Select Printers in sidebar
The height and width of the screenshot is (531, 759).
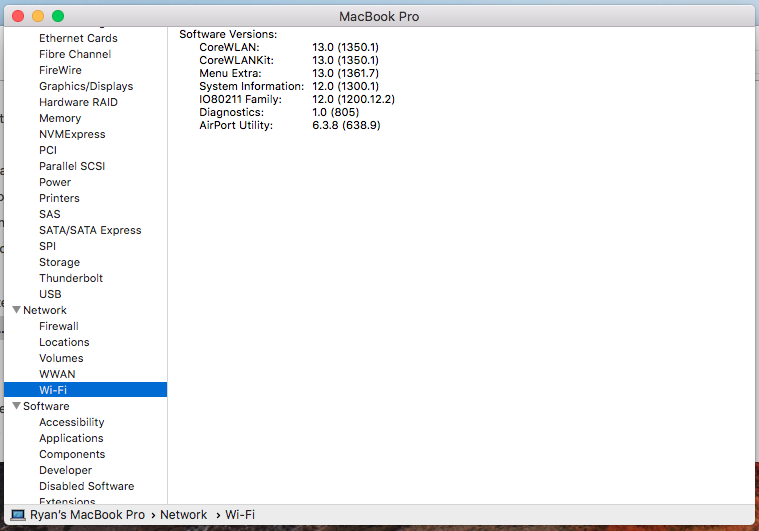[59, 198]
